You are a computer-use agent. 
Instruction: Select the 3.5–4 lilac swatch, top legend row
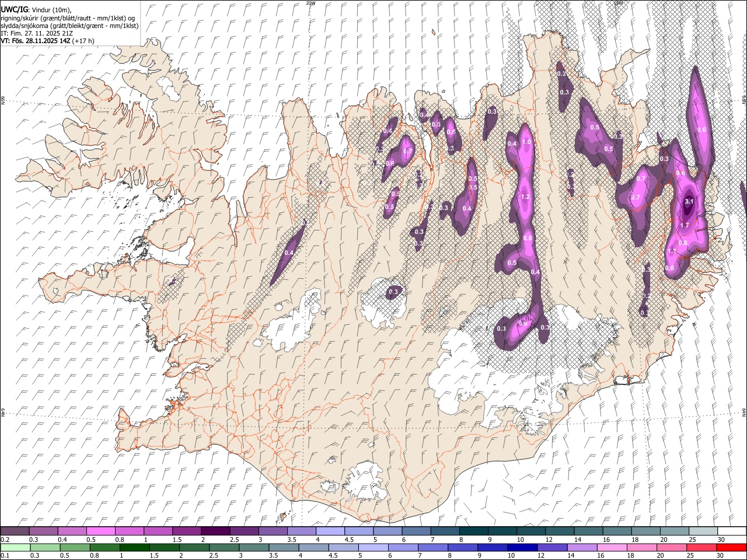pos(301,531)
